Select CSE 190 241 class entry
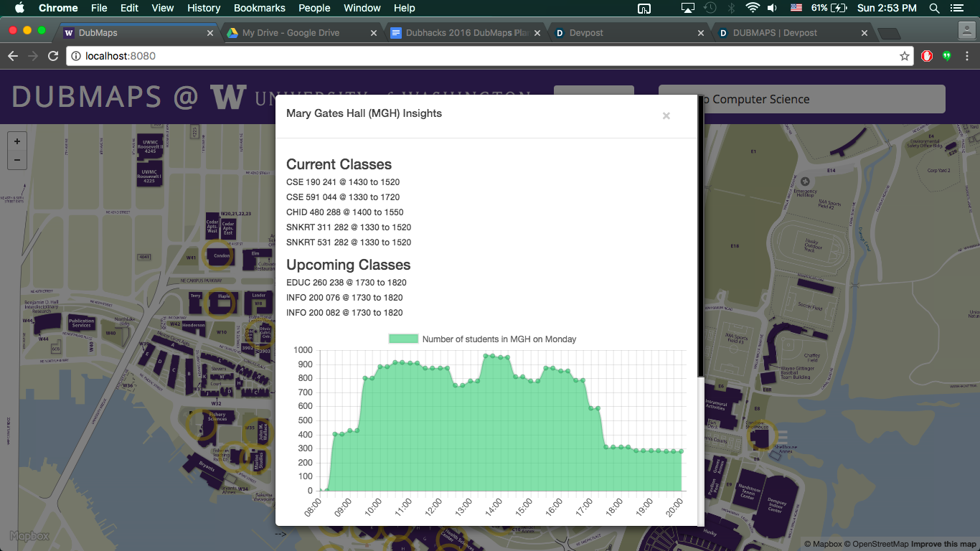 pos(343,182)
